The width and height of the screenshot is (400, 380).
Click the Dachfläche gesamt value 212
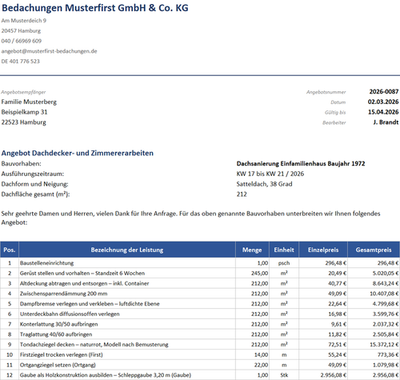[242, 194]
